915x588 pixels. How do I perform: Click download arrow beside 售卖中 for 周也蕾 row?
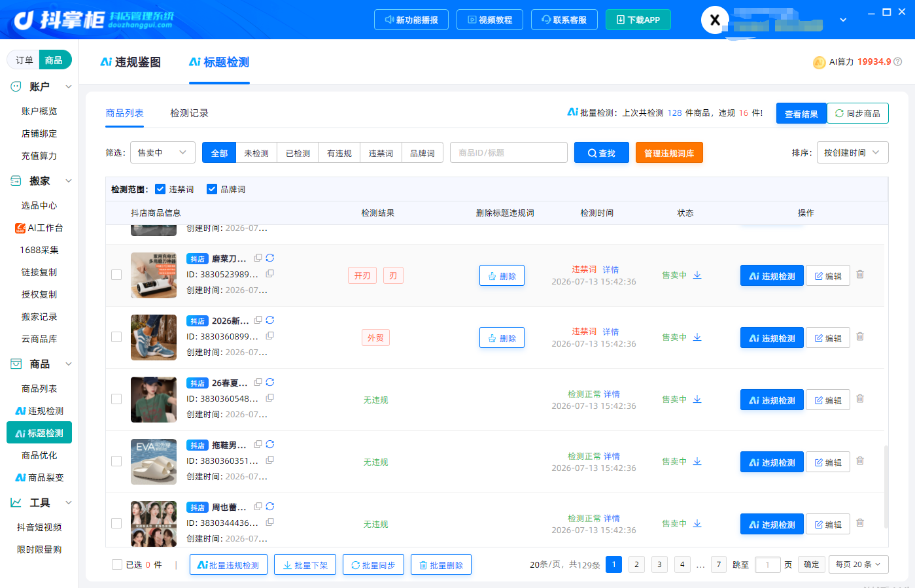pyautogui.click(x=697, y=523)
